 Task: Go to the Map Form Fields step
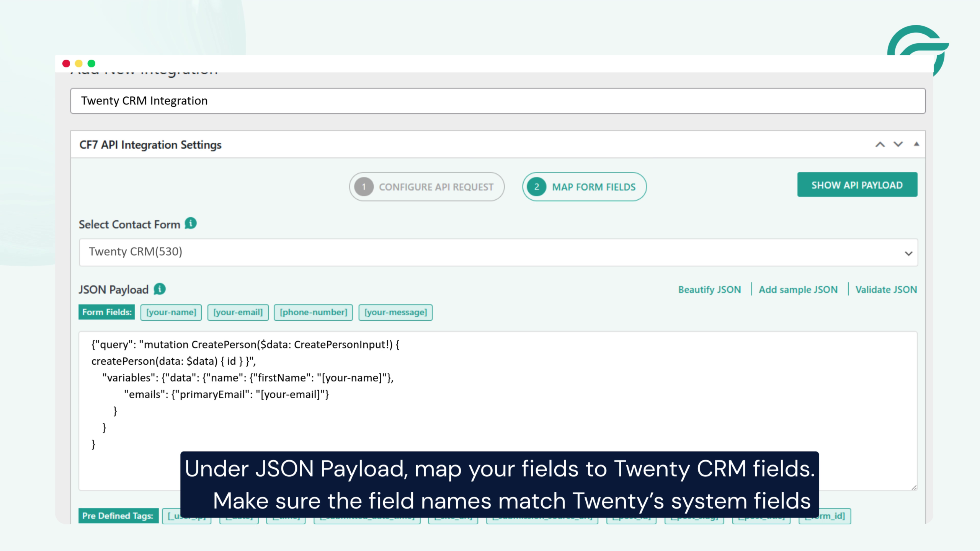(x=584, y=187)
